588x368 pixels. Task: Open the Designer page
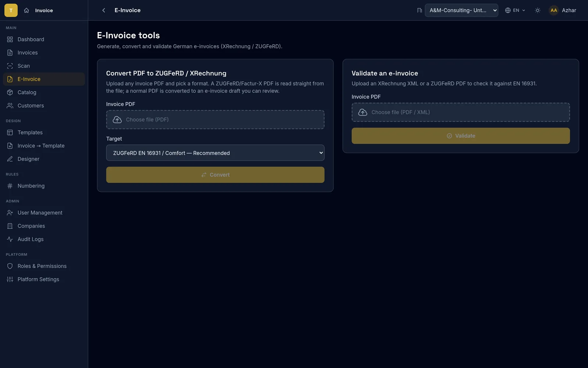44,159
